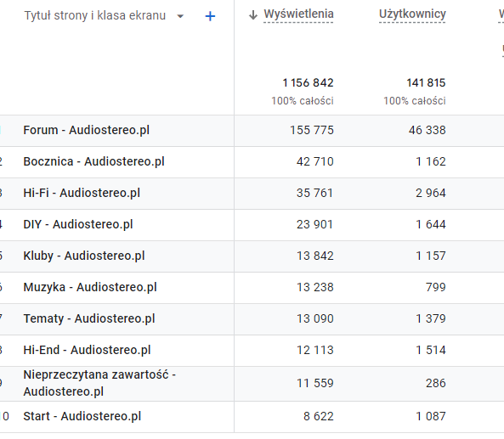Select the Hi-Fi - Audiostereo.pl row

pyautogui.click(x=252, y=194)
